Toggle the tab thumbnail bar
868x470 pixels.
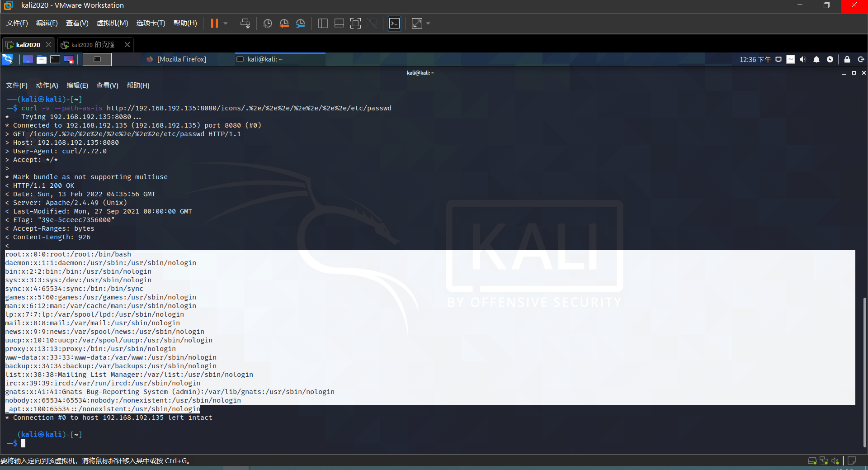tap(339, 24)
